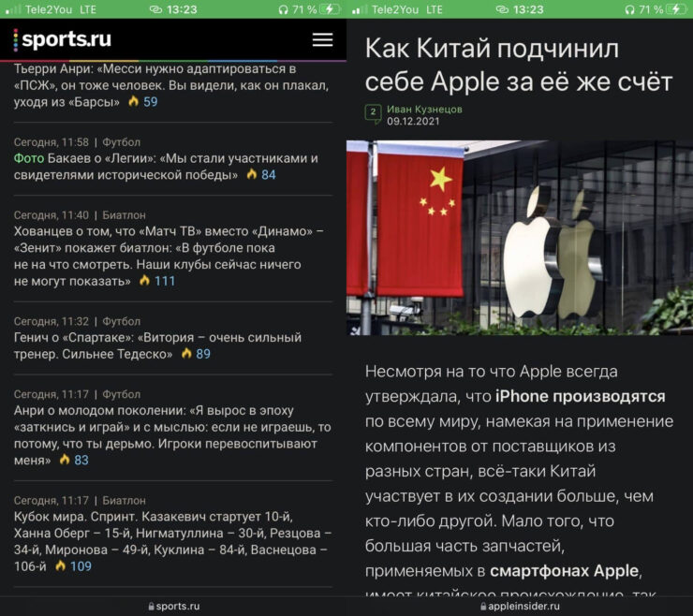
Task: Open the sports.ru hamburger menu
Action: coord(322,39)
